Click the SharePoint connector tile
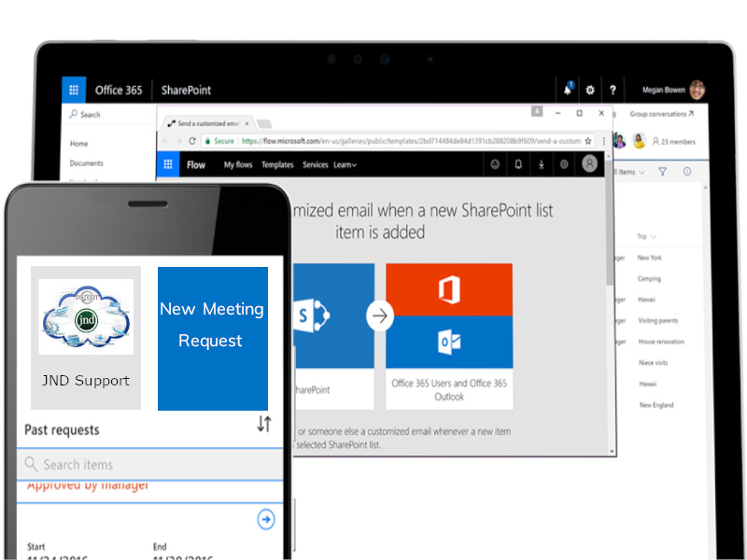Image resolution: width=747 pixels, height=560 pixels. point(334,336)
